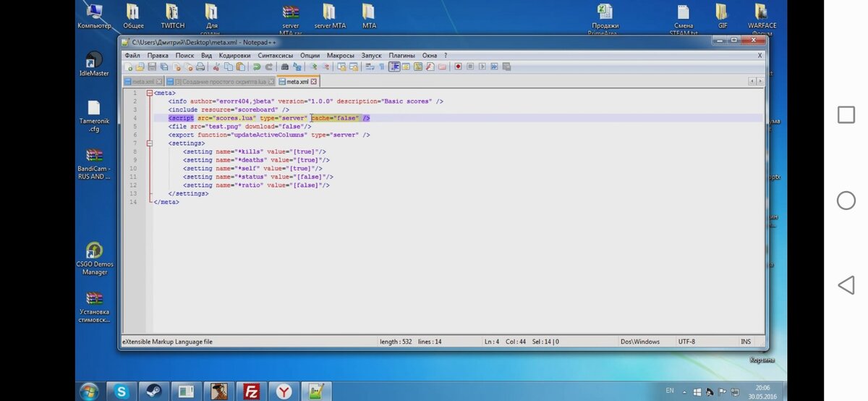Open Skype from the taskbar
868x401 pixels.
coord(121,392)
